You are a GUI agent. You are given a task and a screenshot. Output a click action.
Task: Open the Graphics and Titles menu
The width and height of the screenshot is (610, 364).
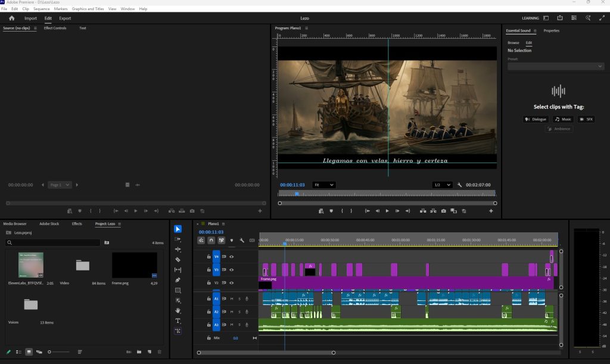[x=88, y=8]
